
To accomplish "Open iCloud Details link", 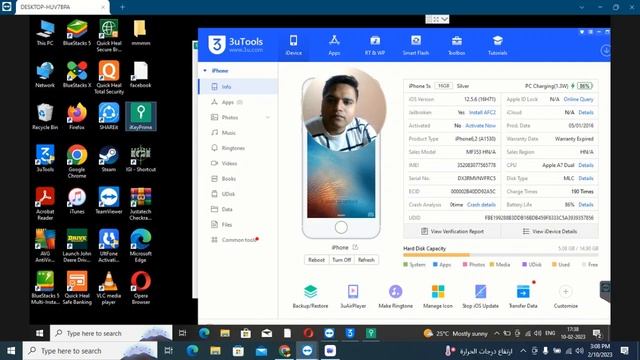I will (x=586, y=112).
